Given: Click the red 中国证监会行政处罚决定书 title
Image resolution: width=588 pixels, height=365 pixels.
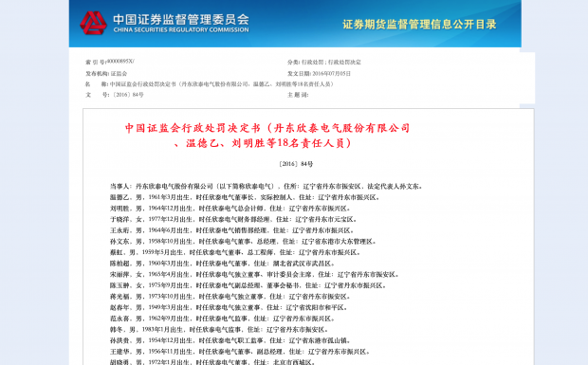Looking at the screenshot, I should click(x=267, y=128).
